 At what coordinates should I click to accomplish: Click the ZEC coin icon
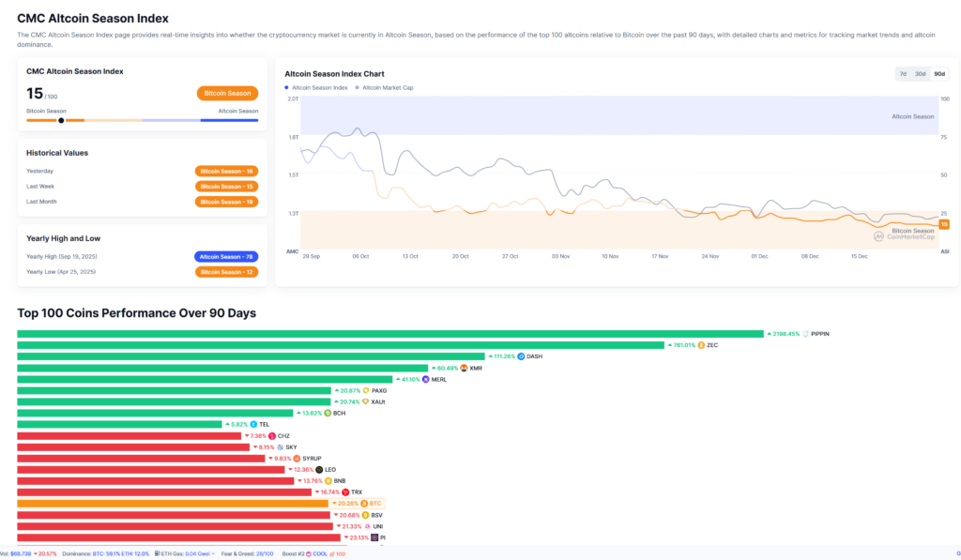click(x=701, y=345)
